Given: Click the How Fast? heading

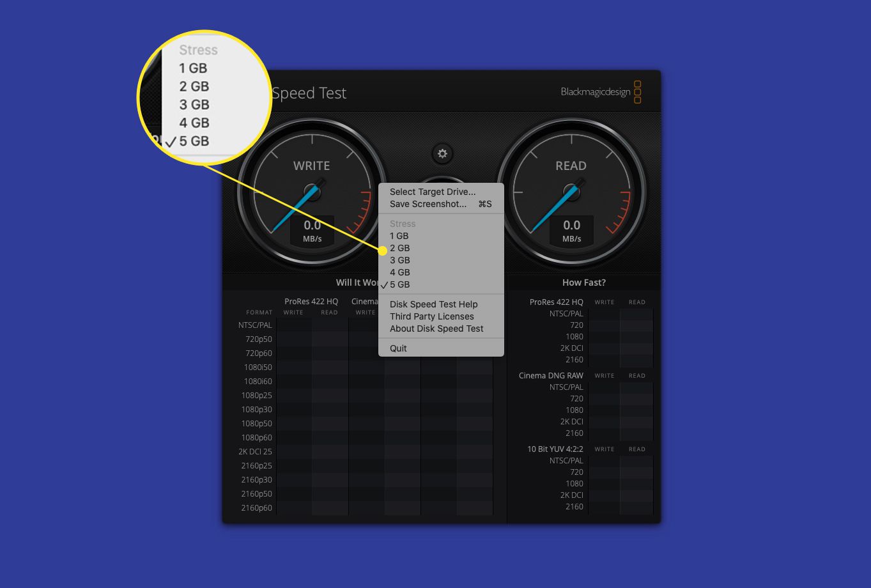Looking at the screenshot, I should (584, 282).
